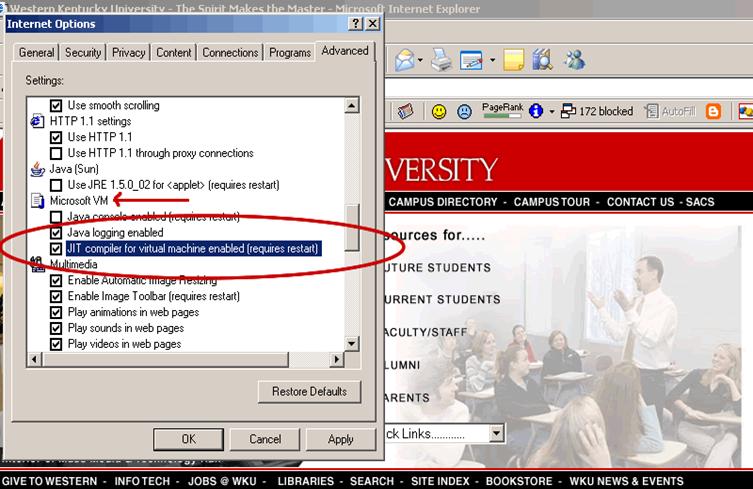This screenshot has width=753, height=489.
Task: Click the AutoFill toolbar icon
Action: pos(651,111)
